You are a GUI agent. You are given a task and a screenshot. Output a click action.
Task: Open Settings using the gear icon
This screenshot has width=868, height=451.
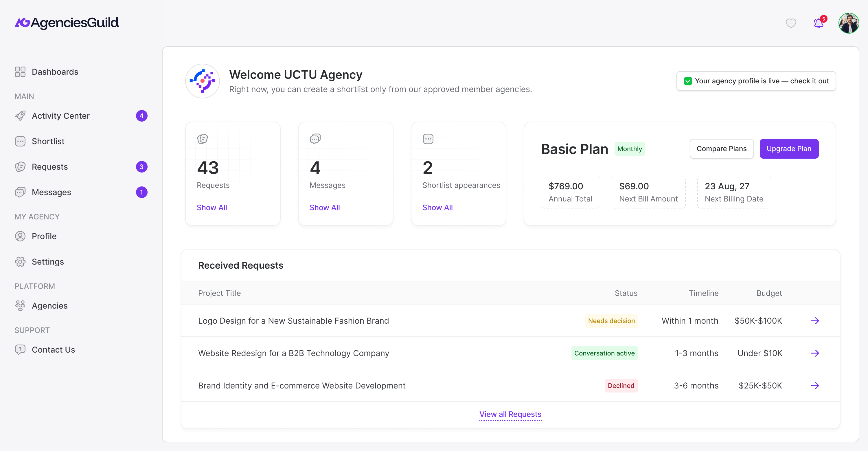point(20,262)
